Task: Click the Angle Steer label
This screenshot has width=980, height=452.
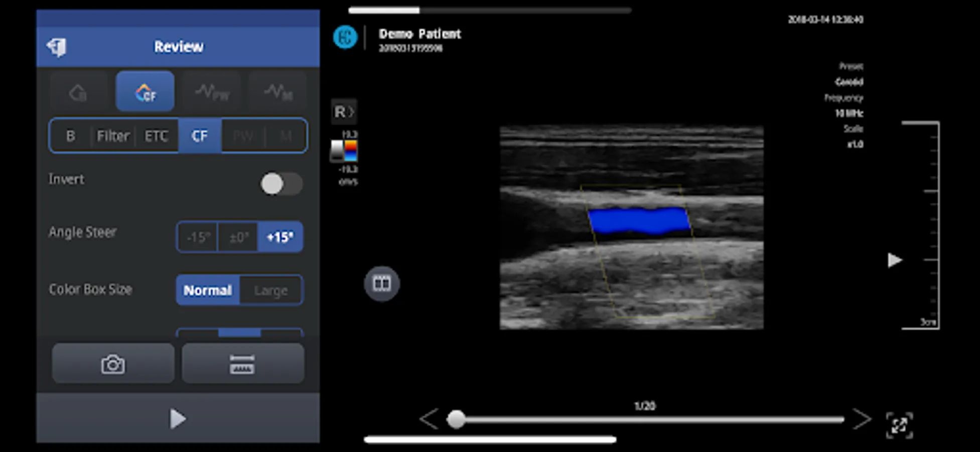Action: tap(83, 232)
